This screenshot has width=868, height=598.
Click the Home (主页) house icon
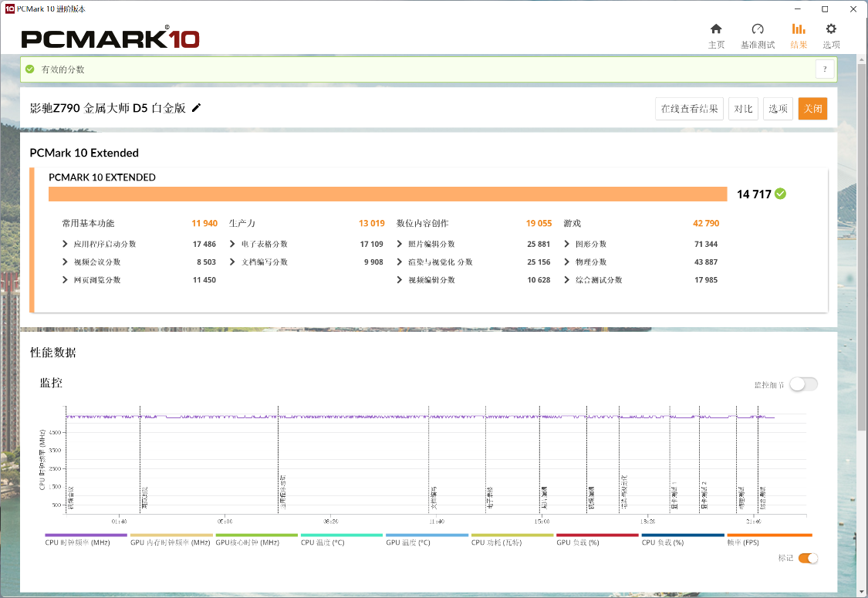pos(716,29)
